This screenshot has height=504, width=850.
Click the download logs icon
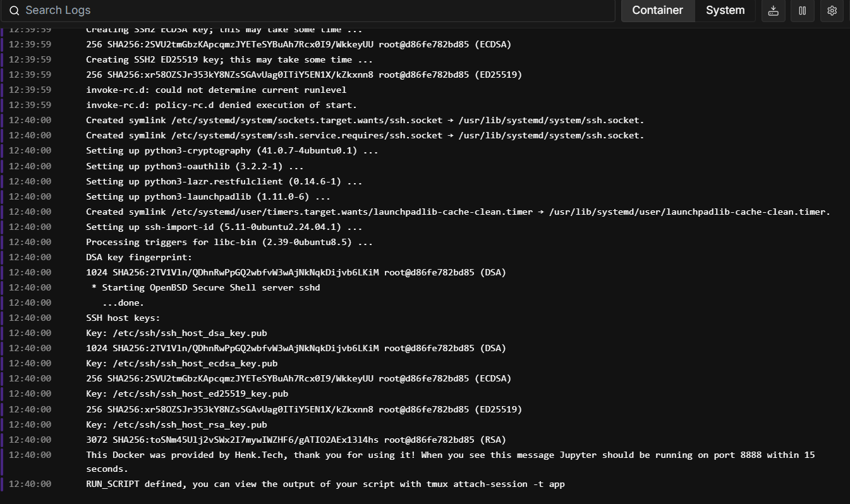[773, 11]
